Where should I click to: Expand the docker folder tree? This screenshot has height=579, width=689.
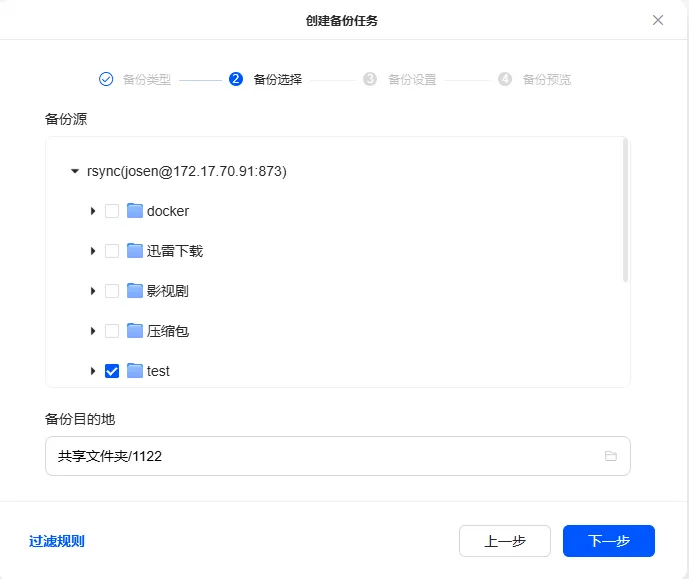93,211
